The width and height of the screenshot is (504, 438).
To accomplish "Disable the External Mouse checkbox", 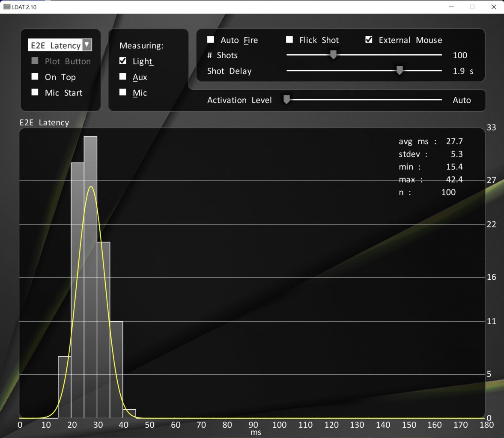I will 369,39.
